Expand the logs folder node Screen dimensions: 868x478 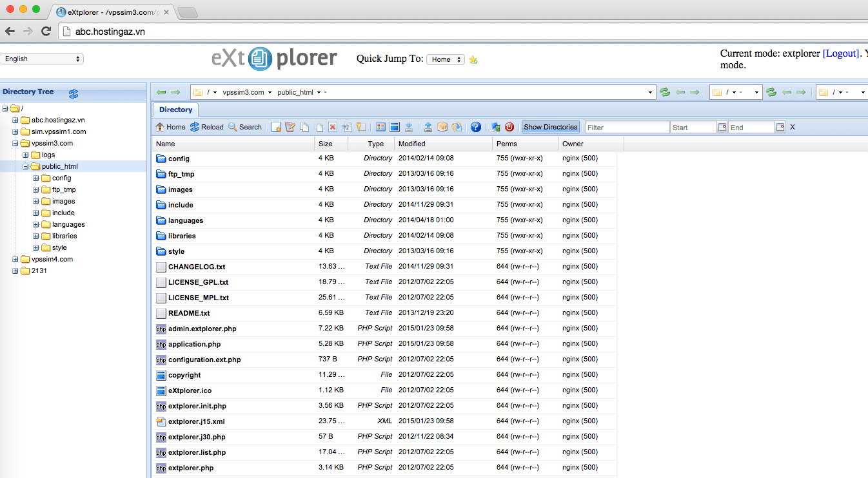[26, 155]
